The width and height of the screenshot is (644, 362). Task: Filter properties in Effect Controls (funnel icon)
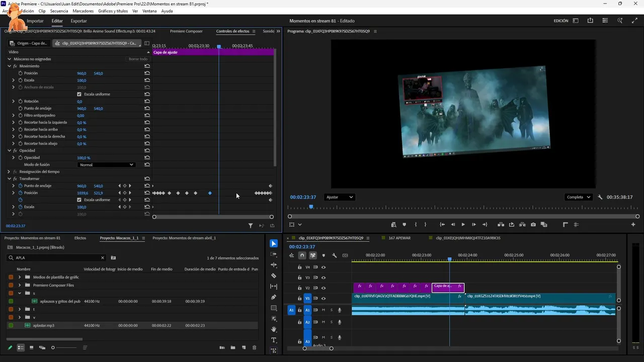[x=251, y=226]
